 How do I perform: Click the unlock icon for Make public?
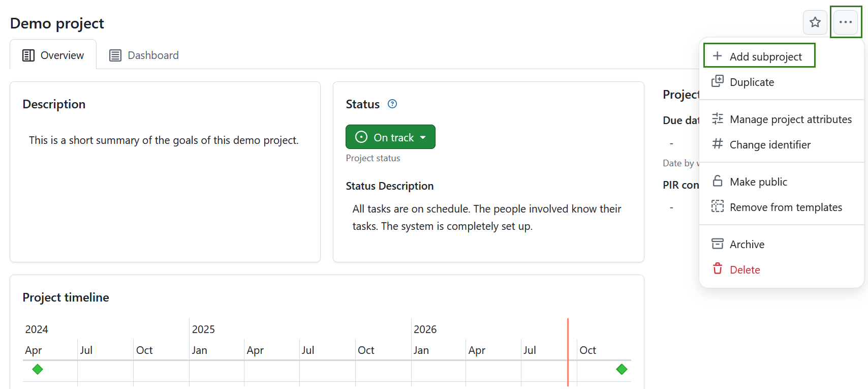click(718, 181)
